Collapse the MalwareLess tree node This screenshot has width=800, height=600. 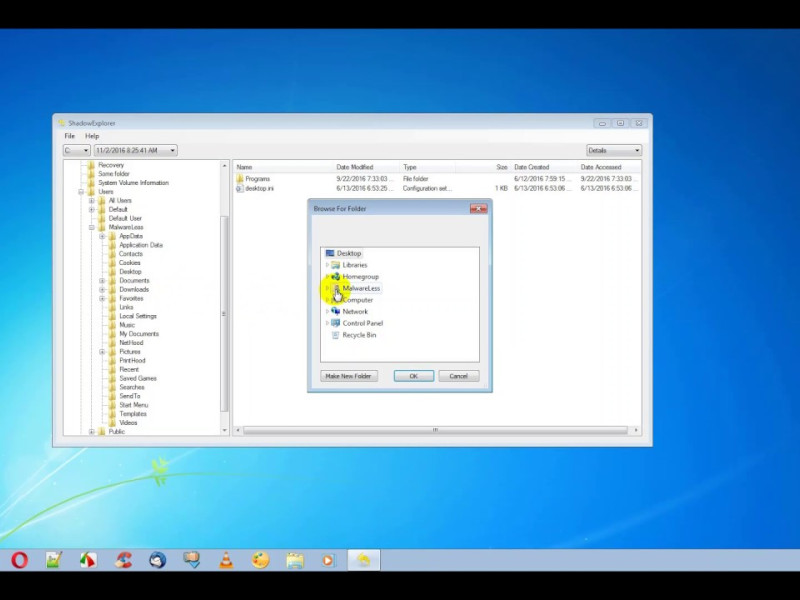[x=92, y=228]
